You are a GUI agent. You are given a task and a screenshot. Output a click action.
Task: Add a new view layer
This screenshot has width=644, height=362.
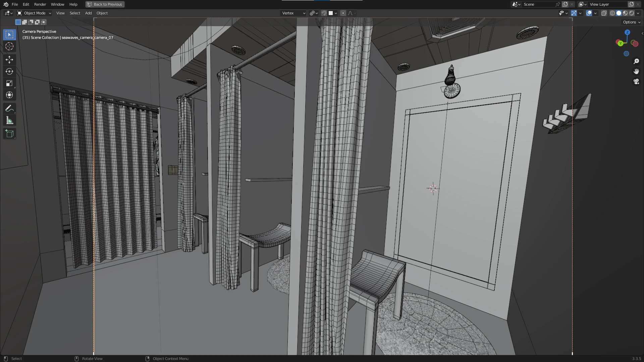[631, 4]
